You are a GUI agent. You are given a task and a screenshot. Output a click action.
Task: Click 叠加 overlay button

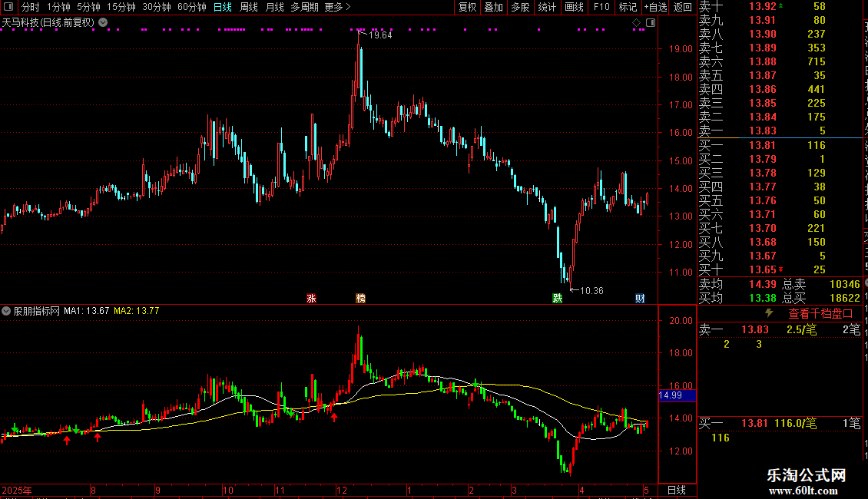pos(493,7)
